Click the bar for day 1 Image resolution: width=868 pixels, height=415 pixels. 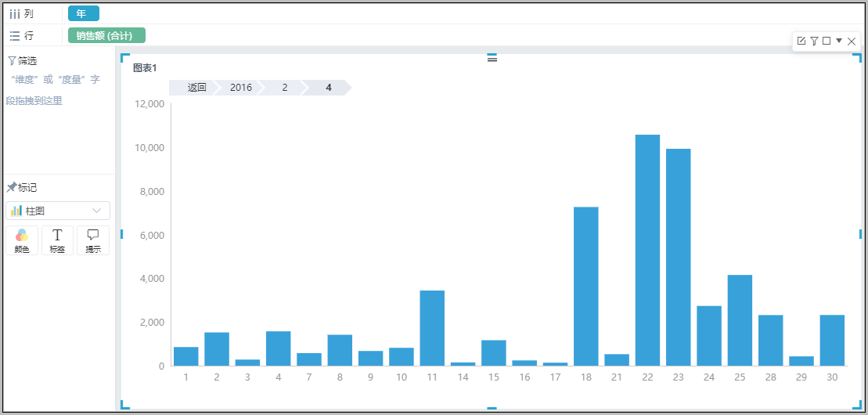point(186,356)
